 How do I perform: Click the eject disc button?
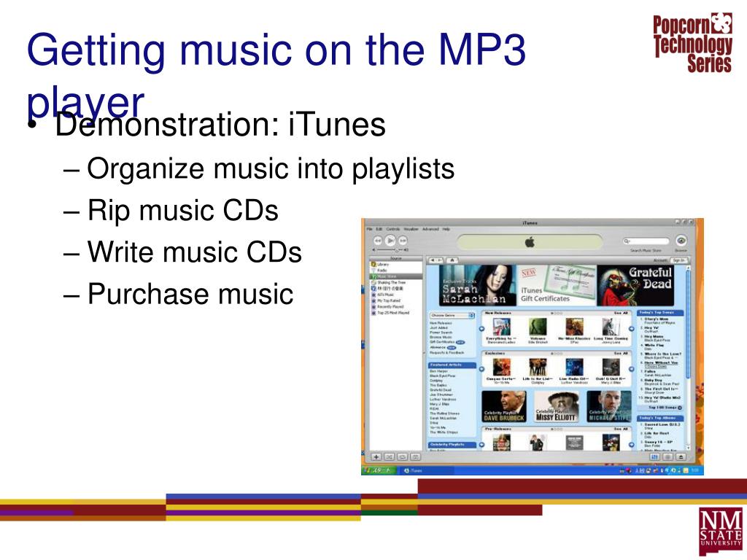click(x=681, y=457)
